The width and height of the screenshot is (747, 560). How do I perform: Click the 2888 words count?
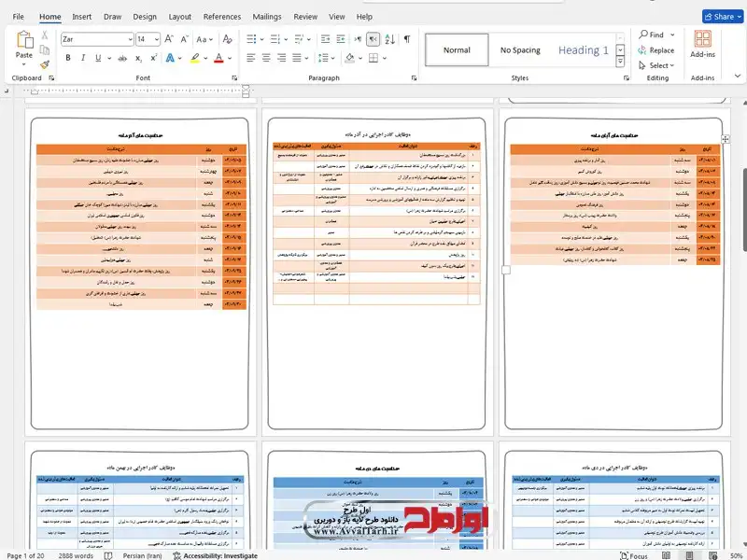pyautogui.click(x=76, y=555)
